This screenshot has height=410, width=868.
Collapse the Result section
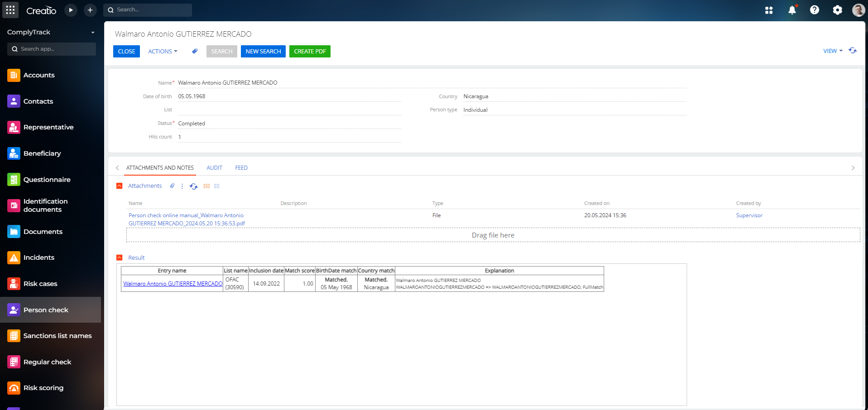coord(119,257)
